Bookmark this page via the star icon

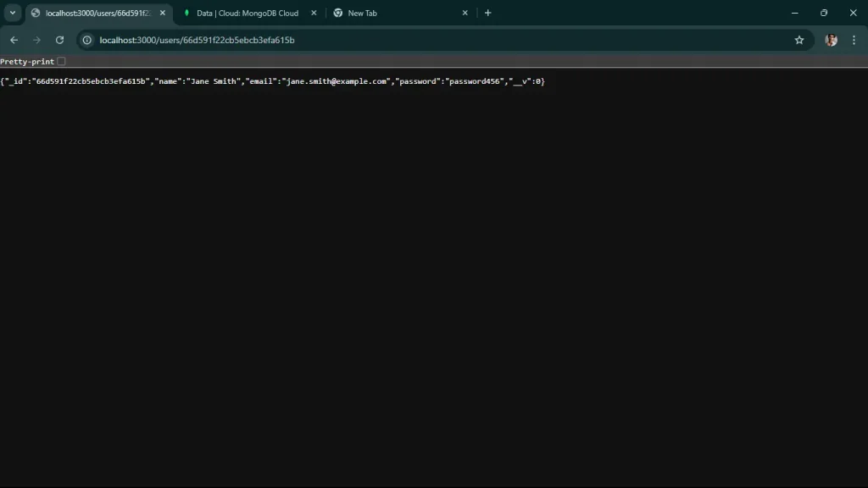pyautogui.click(x=799, y=40)
